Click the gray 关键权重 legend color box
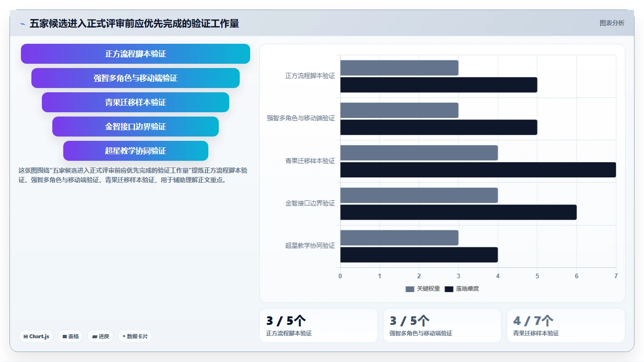This screenshot has width=644, height=362. click(x=410, y=289)
